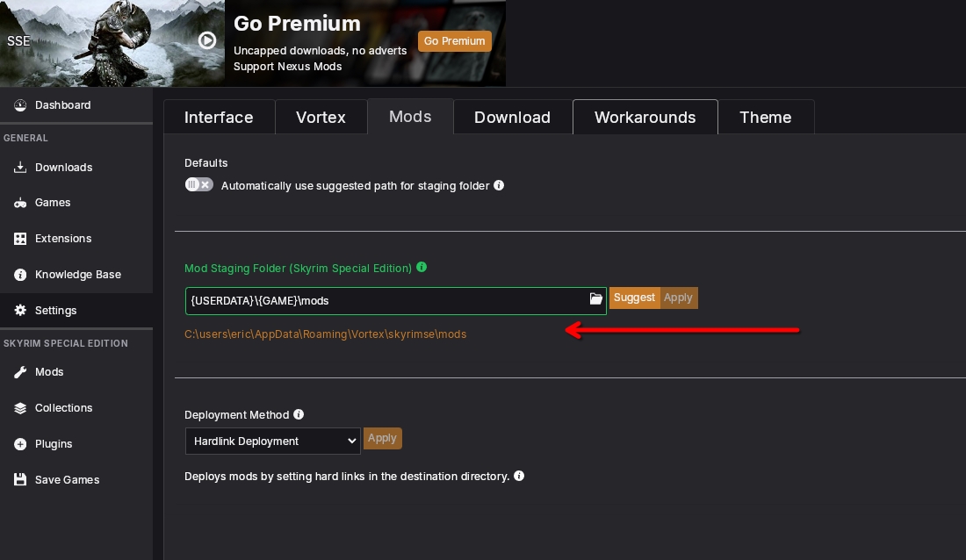The image size is (966, 560).
Task: Click info icon next to Deployment Method
Action: click(299, 414)
